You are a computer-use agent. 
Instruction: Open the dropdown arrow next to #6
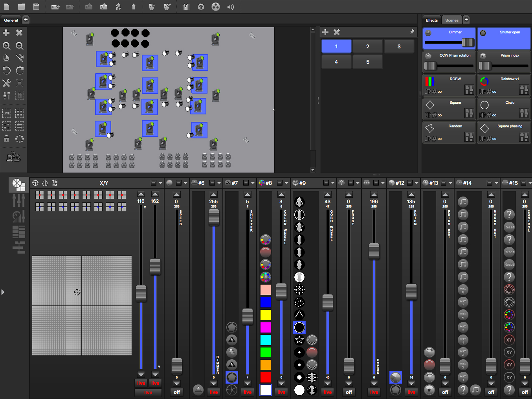click(x=219, y=183)
